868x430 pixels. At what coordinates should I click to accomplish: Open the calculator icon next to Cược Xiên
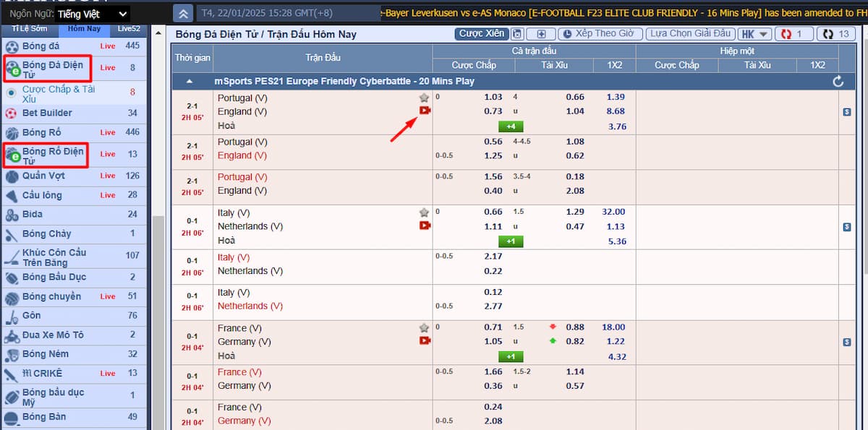coord(516,34)
